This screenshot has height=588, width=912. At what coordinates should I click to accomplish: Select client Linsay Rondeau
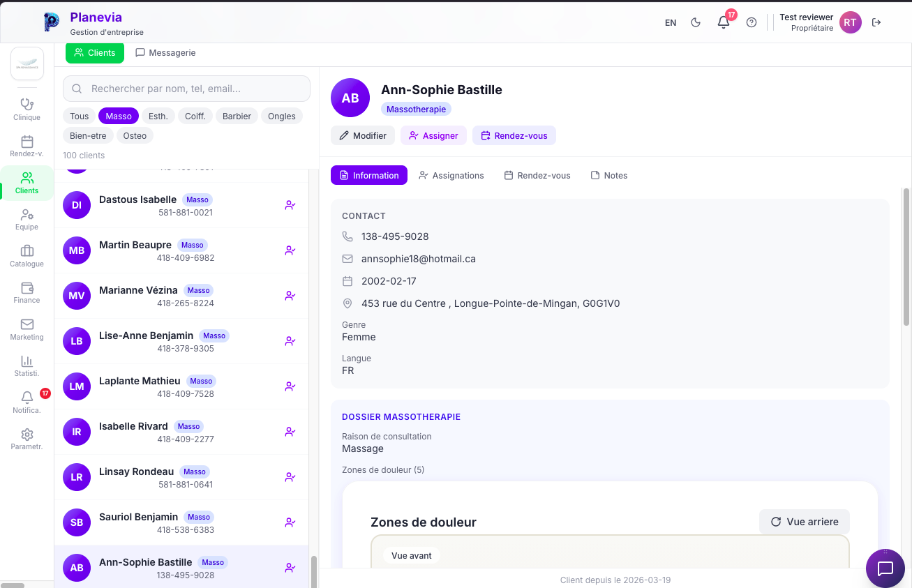point(181,477)
